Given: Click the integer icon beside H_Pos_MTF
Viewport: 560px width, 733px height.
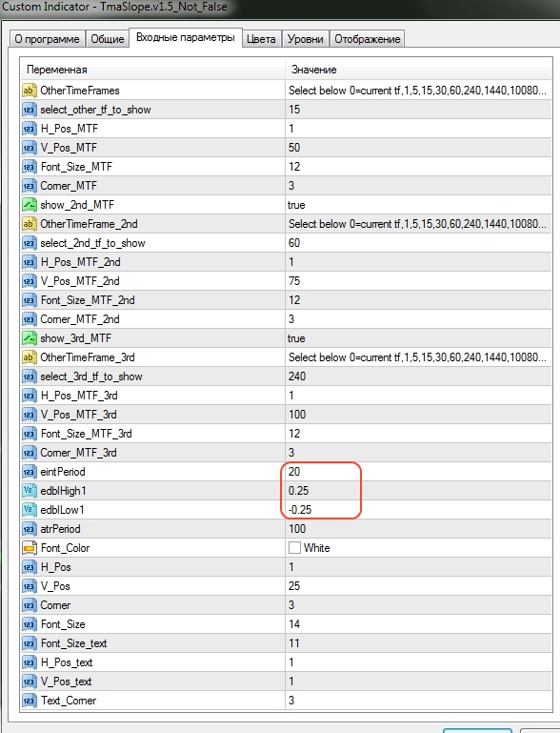Looking at the screenshot, I should 29,129.
